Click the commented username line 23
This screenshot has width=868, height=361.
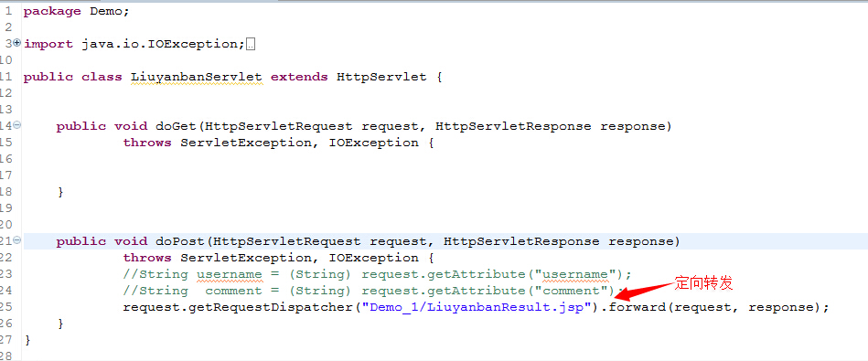click(377, 274)
